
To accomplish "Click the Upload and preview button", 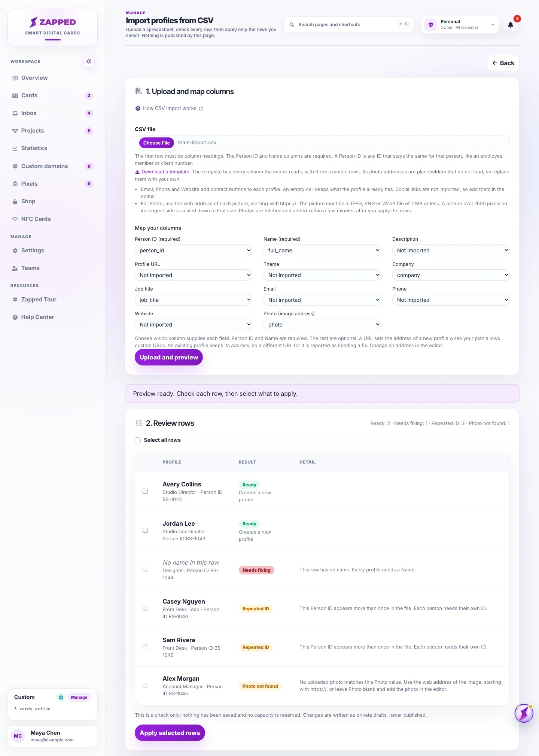I will click(169, 358).
